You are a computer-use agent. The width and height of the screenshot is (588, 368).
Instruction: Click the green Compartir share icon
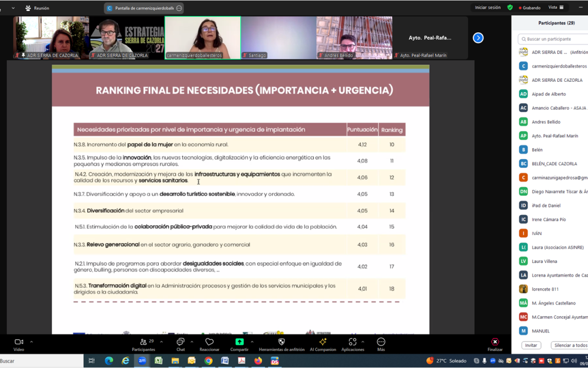tap(239, 342)
